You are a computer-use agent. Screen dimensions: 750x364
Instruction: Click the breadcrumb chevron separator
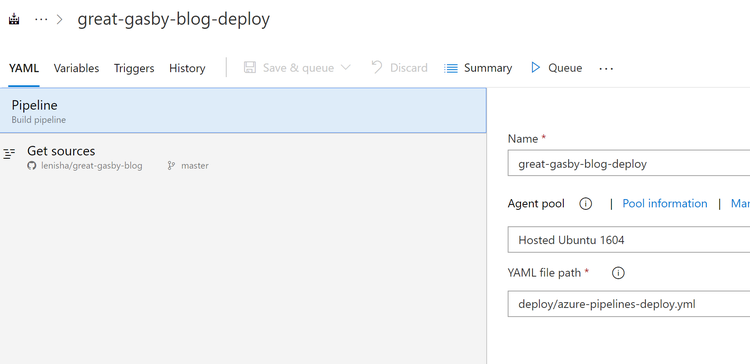60,20
